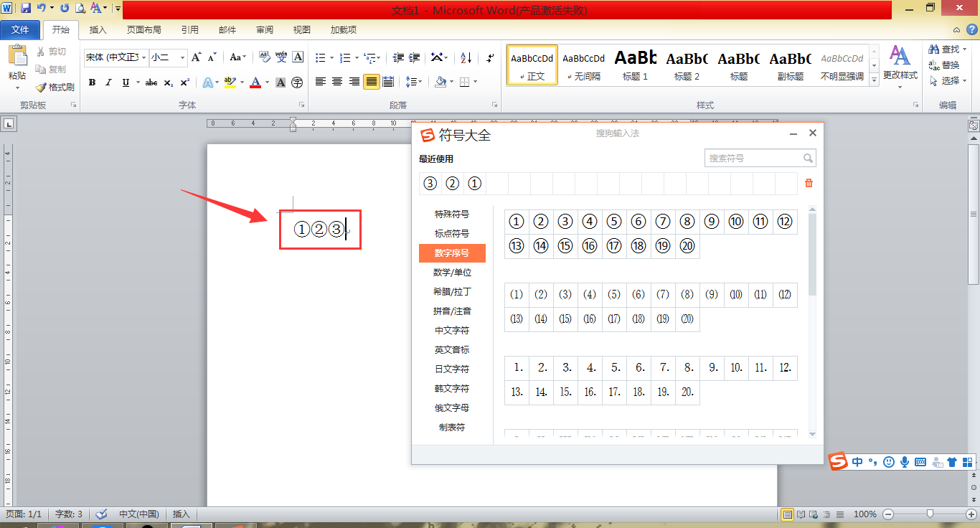Toggle bold formatting
Image resolution: width=980 pixels, height=528 pixels.
(x=92, y=82)
